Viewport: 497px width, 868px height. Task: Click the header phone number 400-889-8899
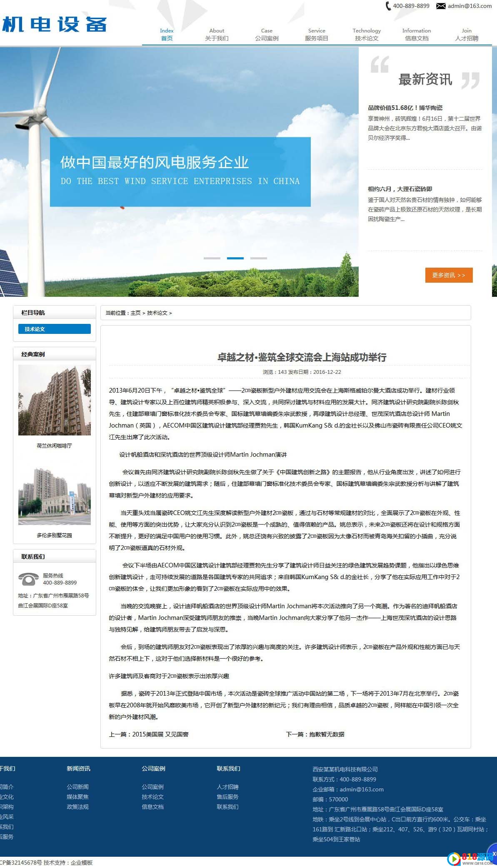coord(411,6)
